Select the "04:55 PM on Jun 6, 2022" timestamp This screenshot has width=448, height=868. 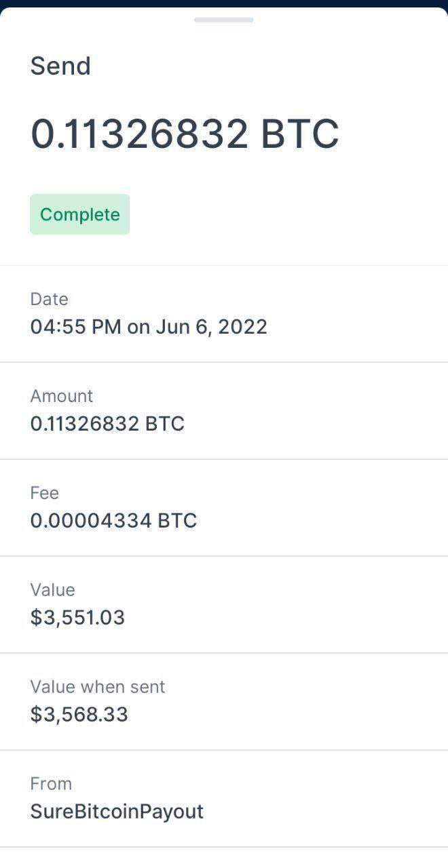pyautogui.click(x=149, y=327)
